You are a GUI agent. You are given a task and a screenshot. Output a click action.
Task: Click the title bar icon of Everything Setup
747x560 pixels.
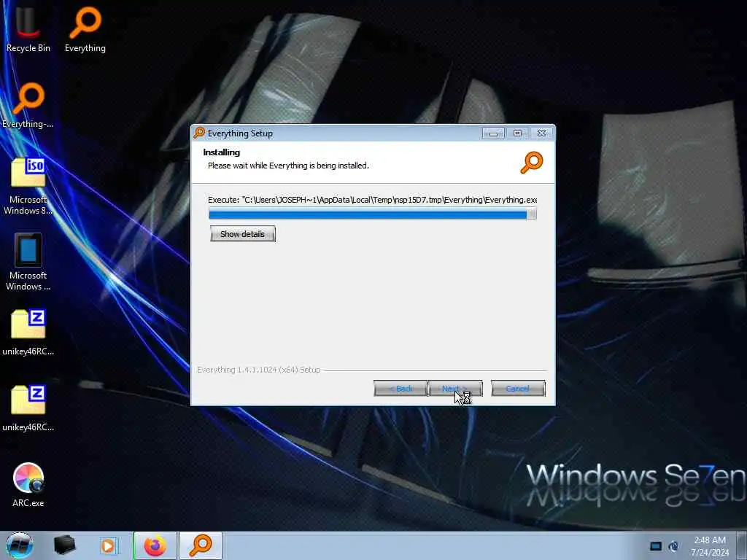199,133
